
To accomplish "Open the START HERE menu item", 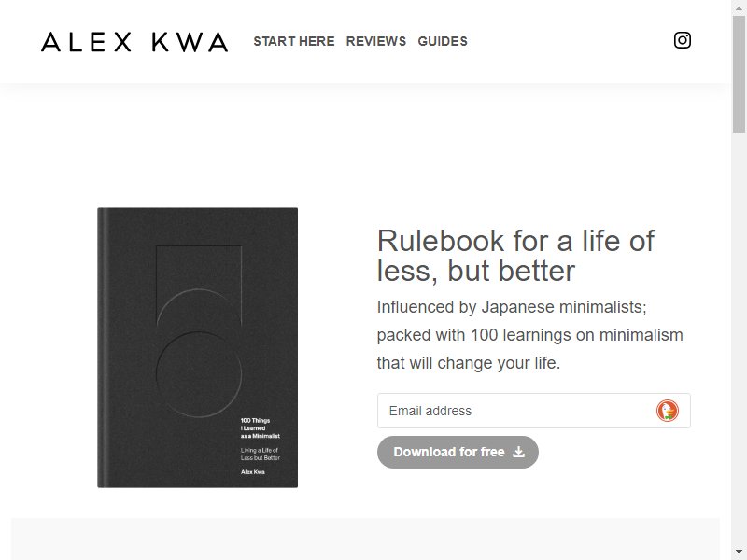I will (294, 41).
